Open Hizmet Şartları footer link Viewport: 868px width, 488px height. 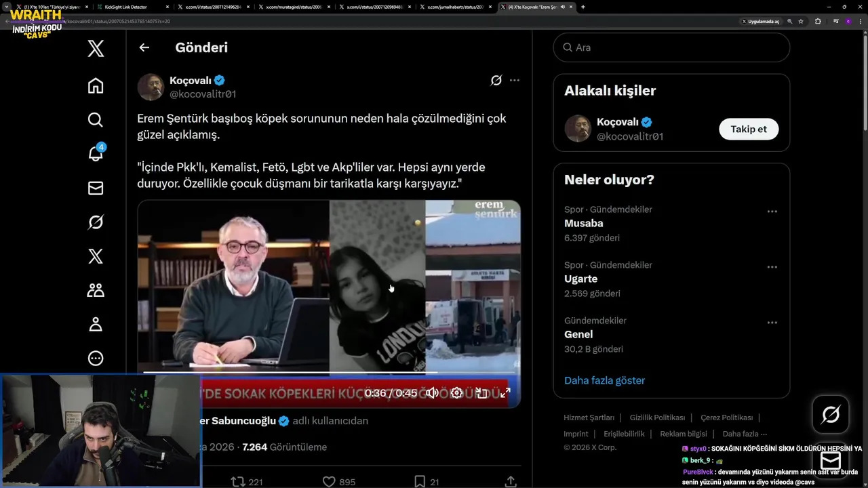tap(589, 418)
